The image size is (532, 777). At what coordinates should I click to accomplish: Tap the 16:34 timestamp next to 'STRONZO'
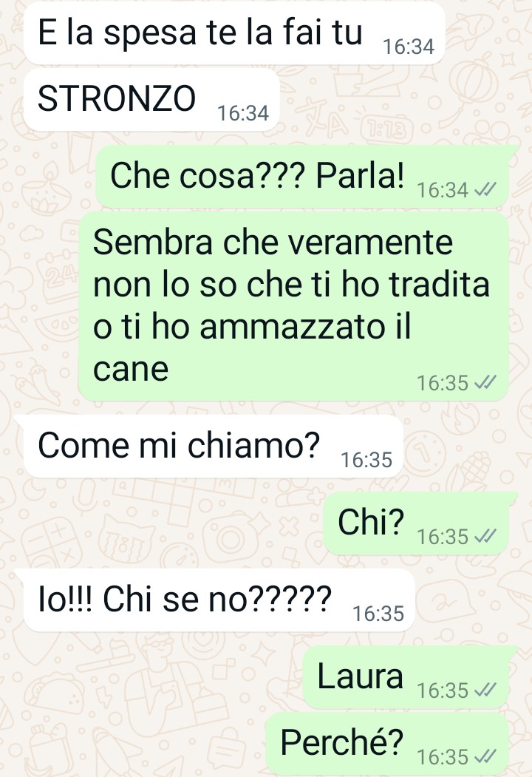tap(242, 113)
